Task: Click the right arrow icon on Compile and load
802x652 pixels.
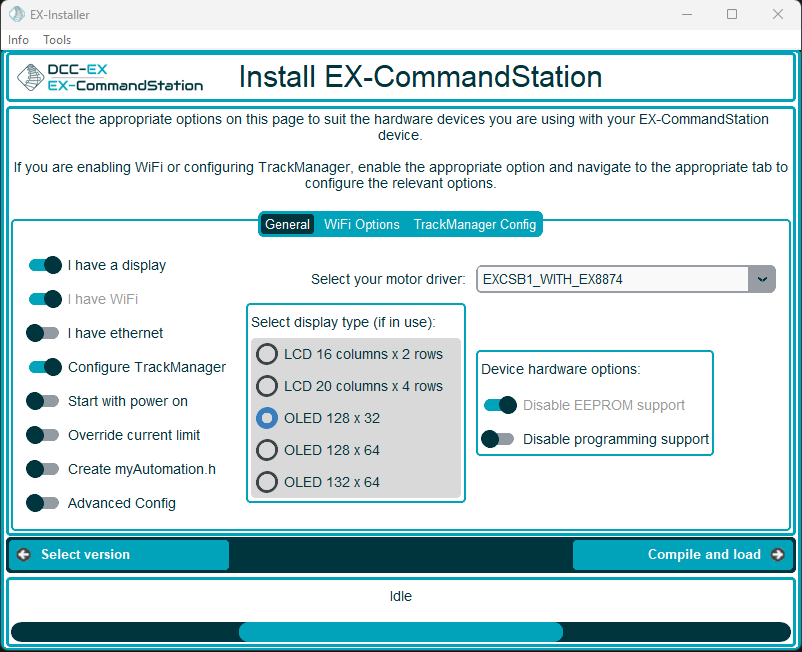Action: (x=777, y=554)
